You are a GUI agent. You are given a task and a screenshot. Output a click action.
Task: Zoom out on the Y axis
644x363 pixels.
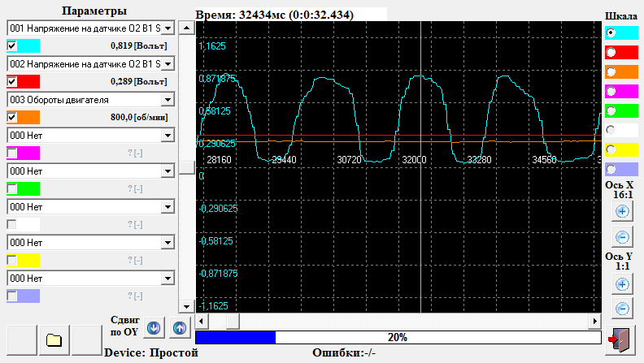pos(622,309)
